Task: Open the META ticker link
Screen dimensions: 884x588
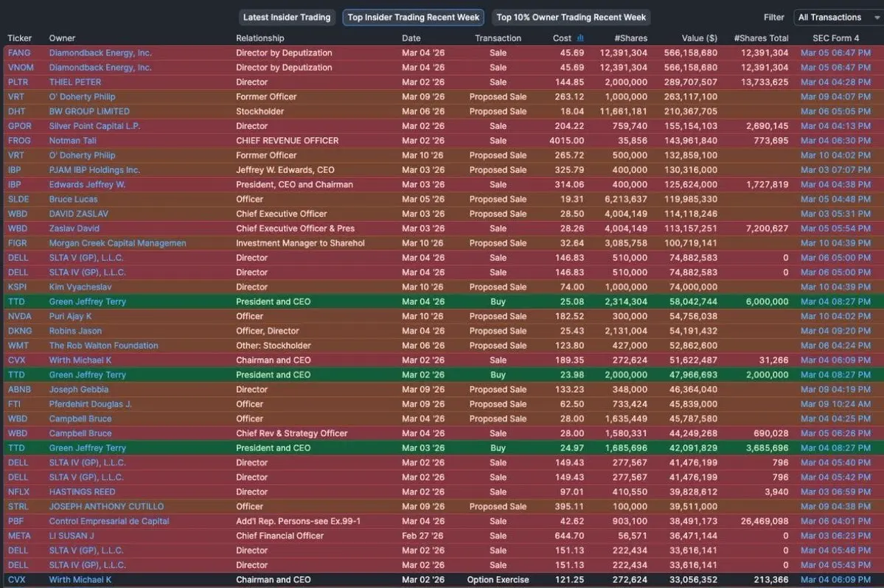Action: point(19,536)
